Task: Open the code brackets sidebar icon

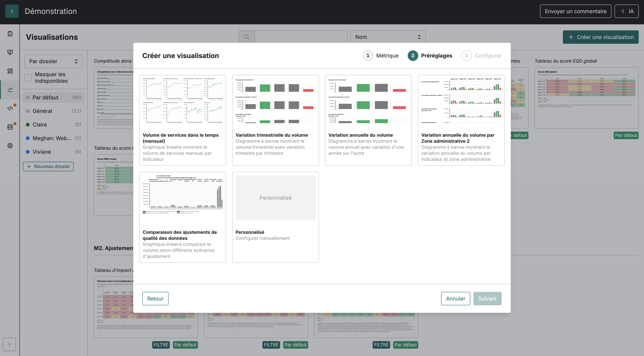Action: [10, 108]
